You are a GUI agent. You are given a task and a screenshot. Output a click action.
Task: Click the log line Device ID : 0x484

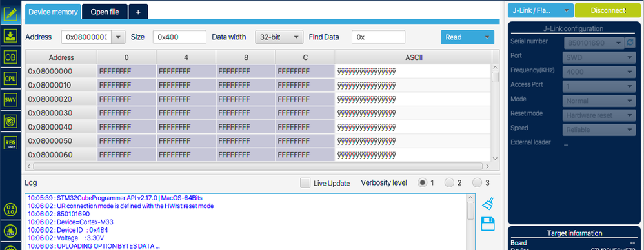[68, 230]
